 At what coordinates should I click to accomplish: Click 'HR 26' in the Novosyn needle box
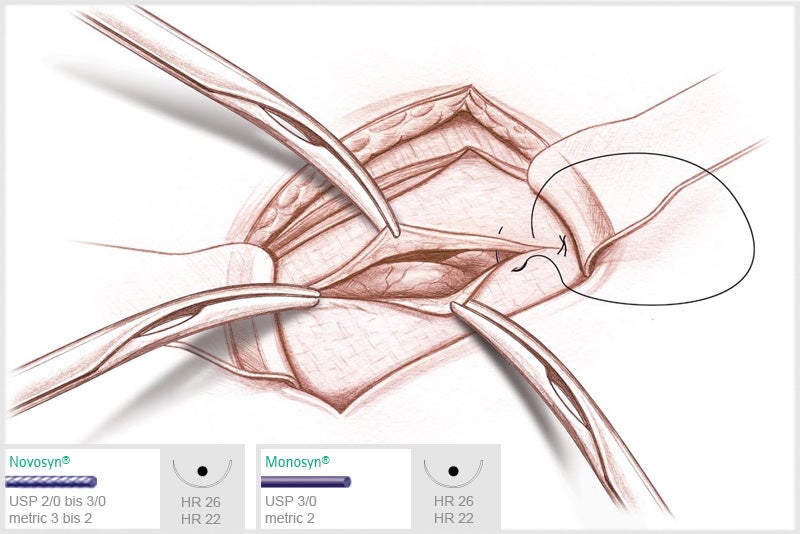(201, 502)
